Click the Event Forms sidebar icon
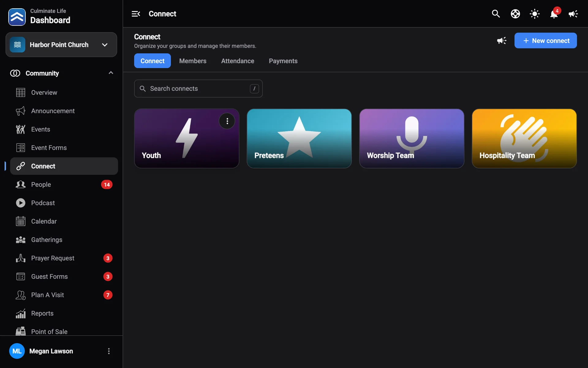Viewport: 588px width, 368px height. coord(21,148)
